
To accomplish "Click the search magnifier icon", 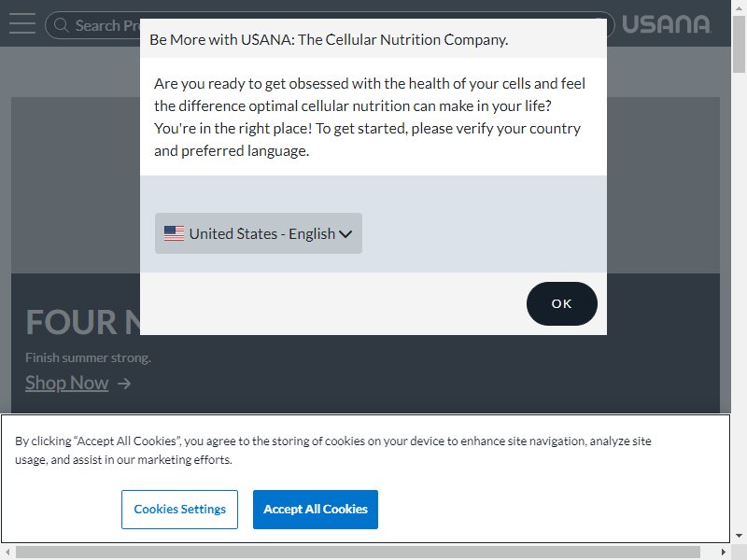I will point(61,25).
